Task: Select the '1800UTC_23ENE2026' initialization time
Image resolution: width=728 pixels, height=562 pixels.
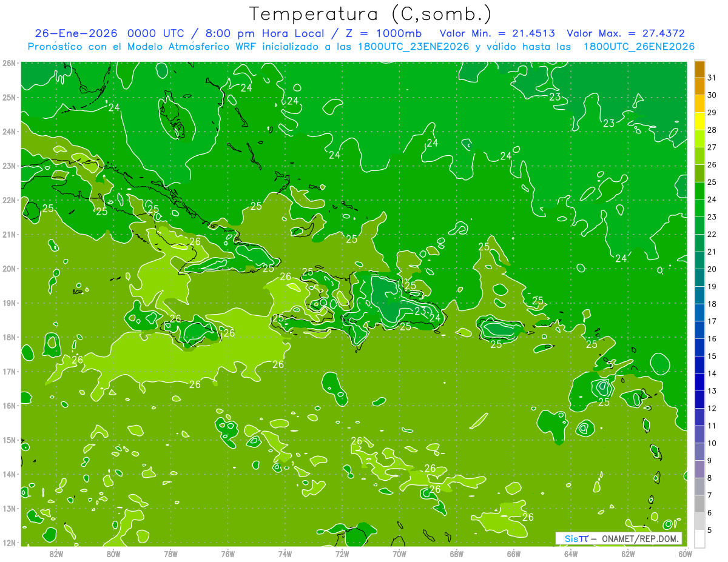Action: coord(414,47)
